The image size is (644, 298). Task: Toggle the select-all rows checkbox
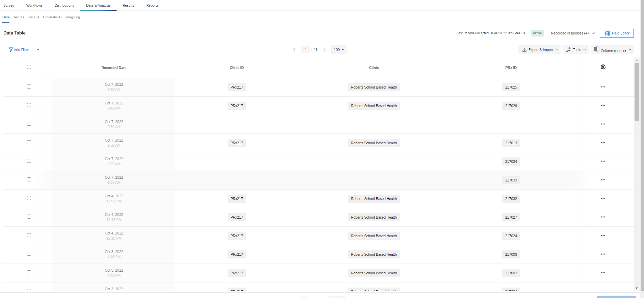[29, 67]
